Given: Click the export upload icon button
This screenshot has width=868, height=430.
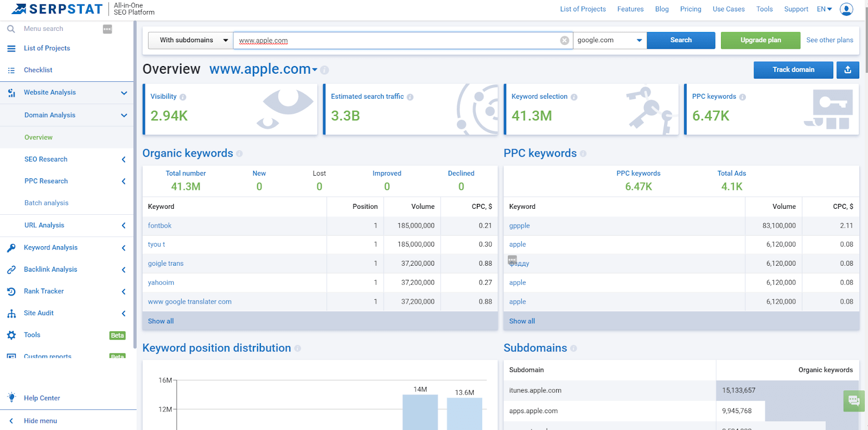Looking at the screenshot, I should tap(848, 70).
